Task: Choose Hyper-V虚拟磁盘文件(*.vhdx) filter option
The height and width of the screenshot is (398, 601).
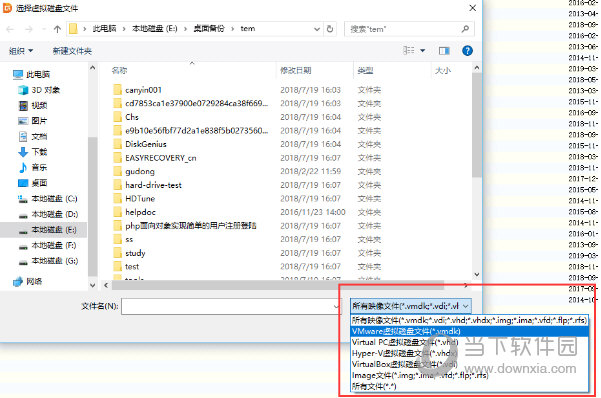Action: click(x=470, y=353)
